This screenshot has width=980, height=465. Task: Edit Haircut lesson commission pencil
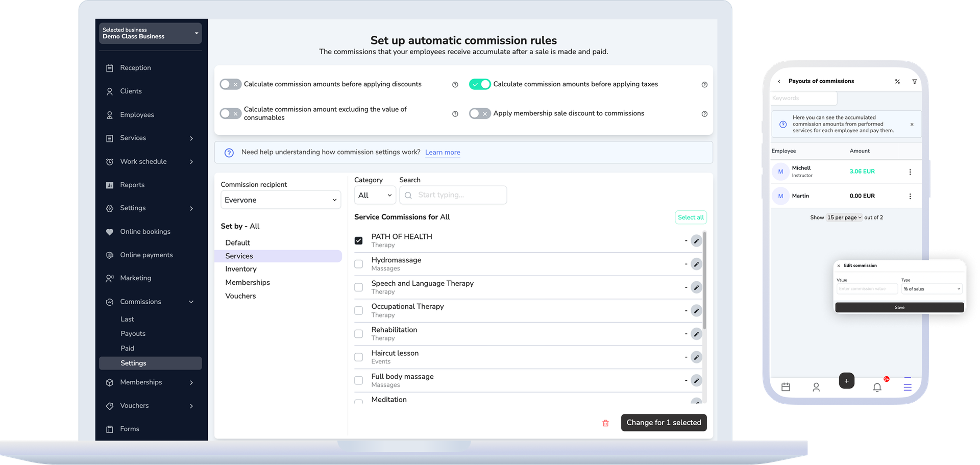point(696,357)
